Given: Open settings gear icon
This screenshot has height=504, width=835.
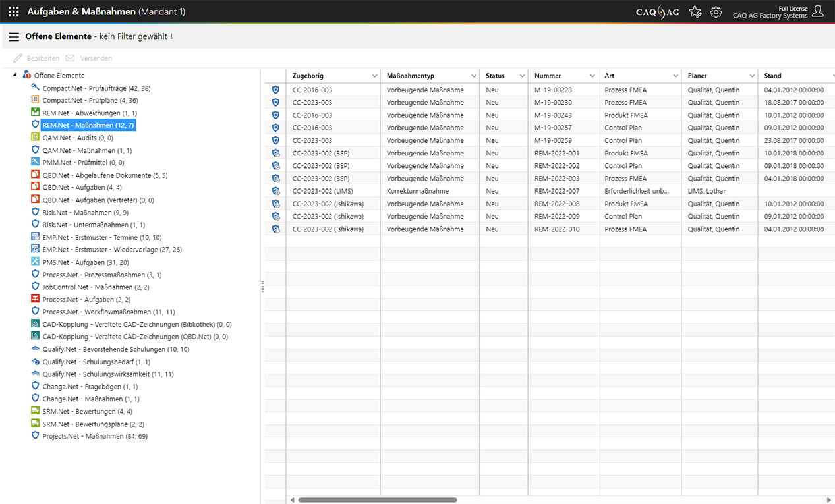Looking at the screenshot, I should (x=716, y=12).
